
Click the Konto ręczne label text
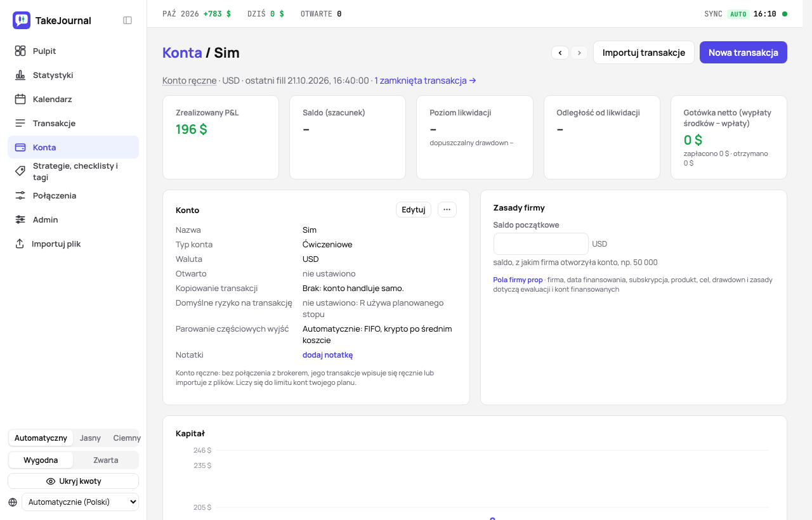[190, 81]
